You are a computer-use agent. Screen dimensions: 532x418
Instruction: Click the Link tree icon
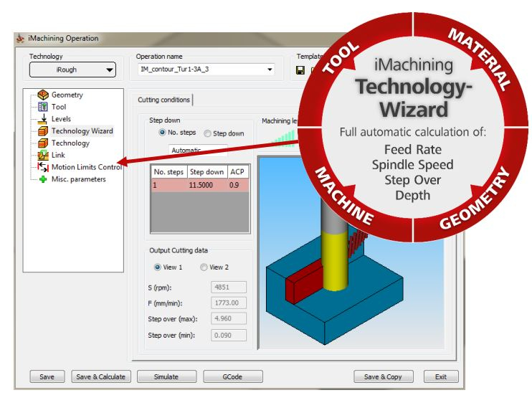coord(43,155)
